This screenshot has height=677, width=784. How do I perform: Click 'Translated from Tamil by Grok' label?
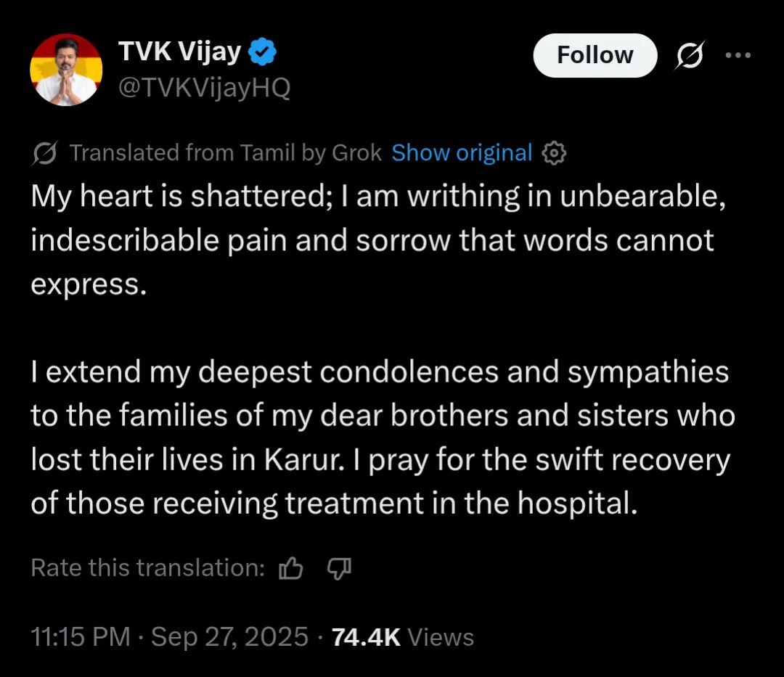coord(225,153)
